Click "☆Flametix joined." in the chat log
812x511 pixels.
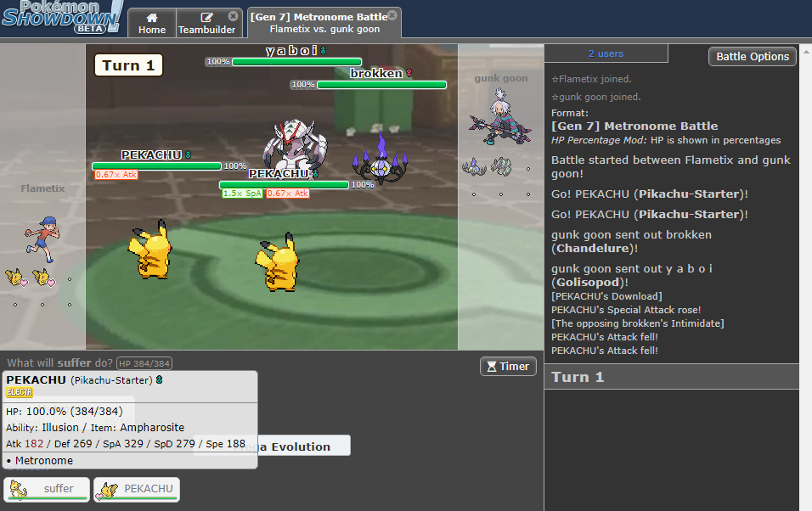click(591, 79)
